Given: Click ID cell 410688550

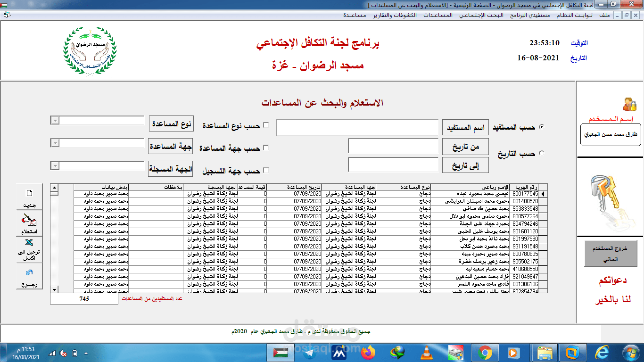Looking at the screenshot, I should click(x=525, y=269).
